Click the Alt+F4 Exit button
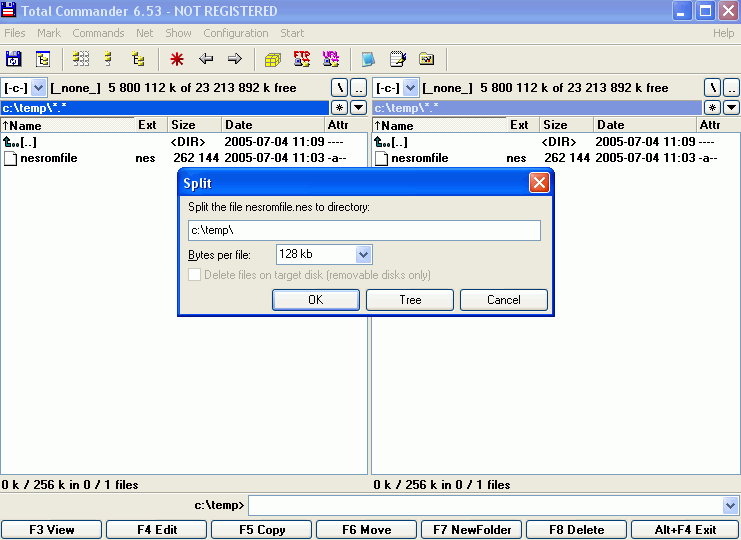This screenshot has width=741, height=540. tap(685, 530)
